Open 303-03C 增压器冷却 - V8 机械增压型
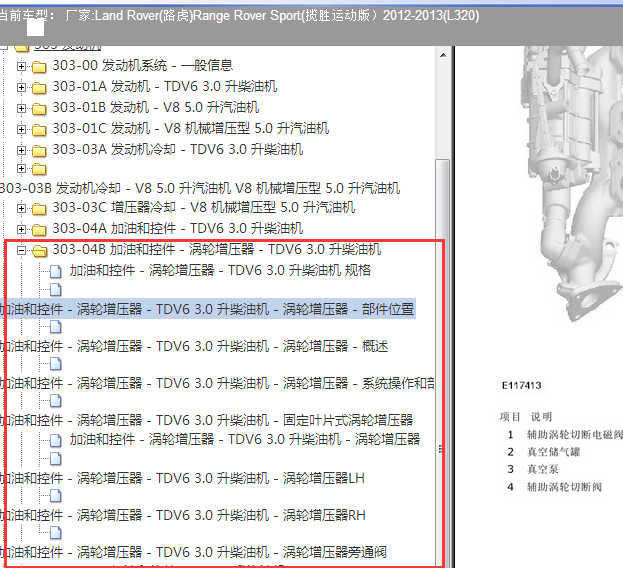 204,207
